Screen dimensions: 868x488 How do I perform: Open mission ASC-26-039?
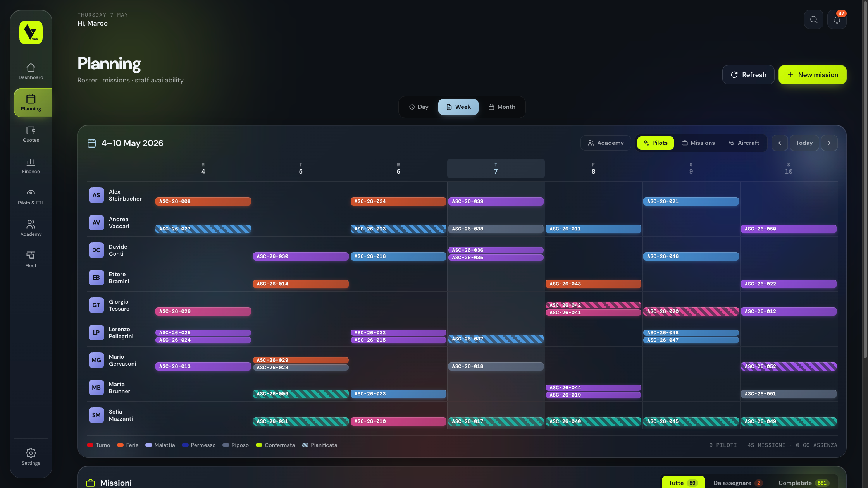click(x=496, y=201)
